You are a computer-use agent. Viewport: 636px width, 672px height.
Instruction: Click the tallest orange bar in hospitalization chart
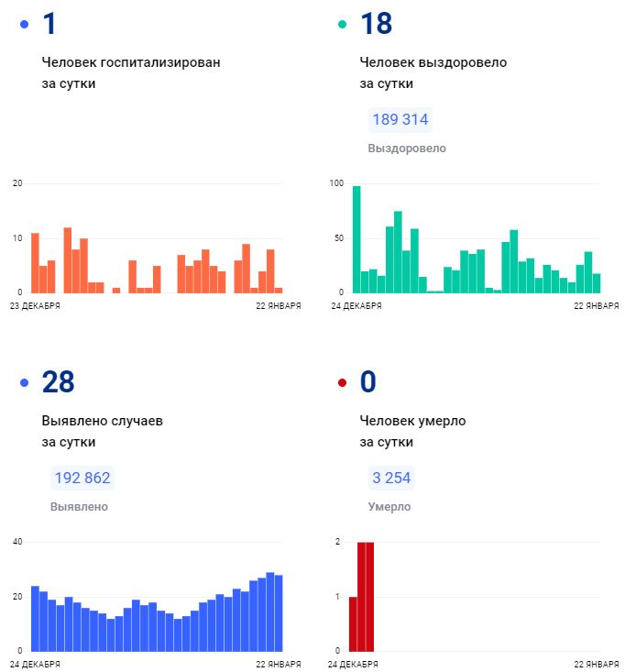click(68, 260)
